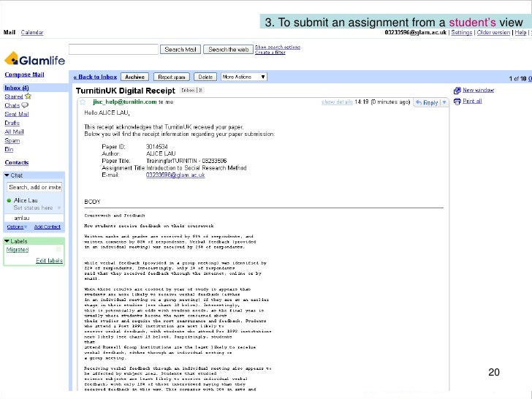532x399 pixels.
Task: Click inside the mail search field
Action: click(x=113, y=49)
